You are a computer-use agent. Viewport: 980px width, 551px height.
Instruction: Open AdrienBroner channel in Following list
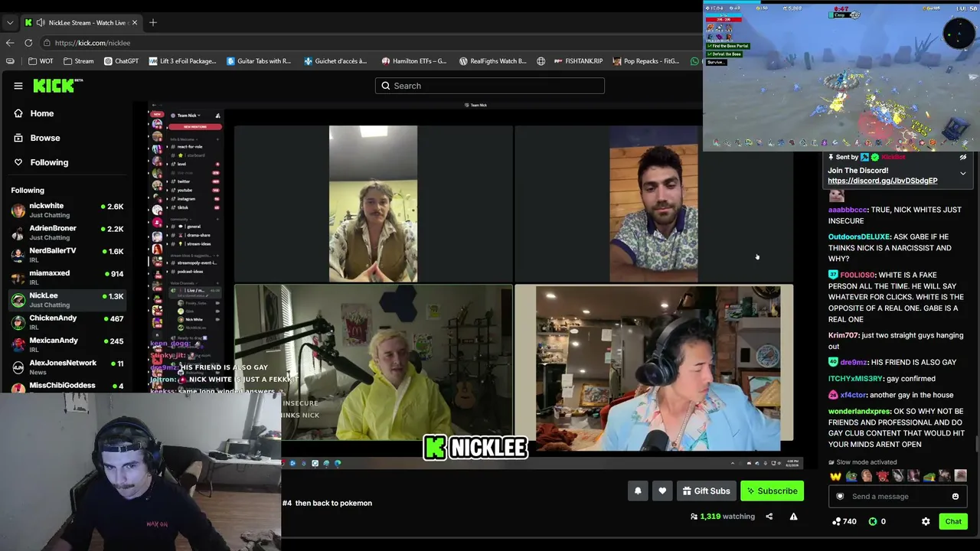[x=67, y=233]
